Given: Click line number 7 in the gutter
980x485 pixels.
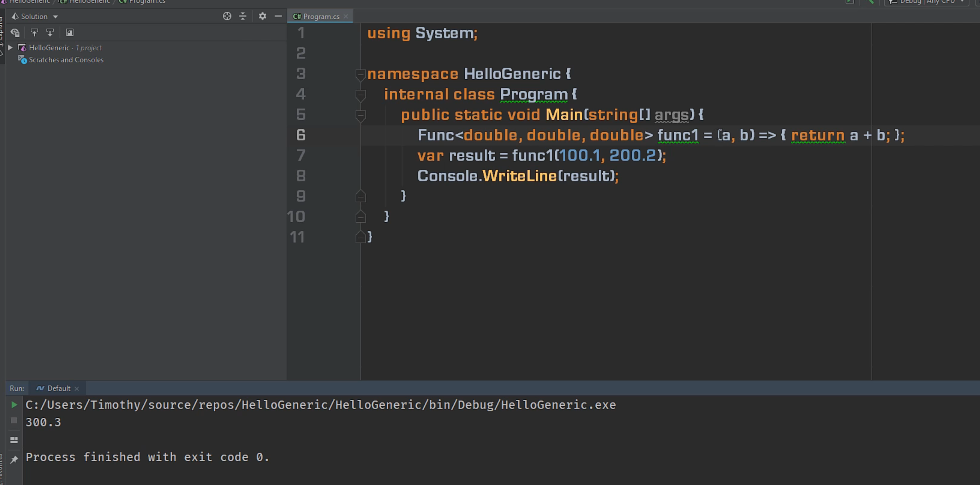Looking at the screenshot, I should [301, 155].
